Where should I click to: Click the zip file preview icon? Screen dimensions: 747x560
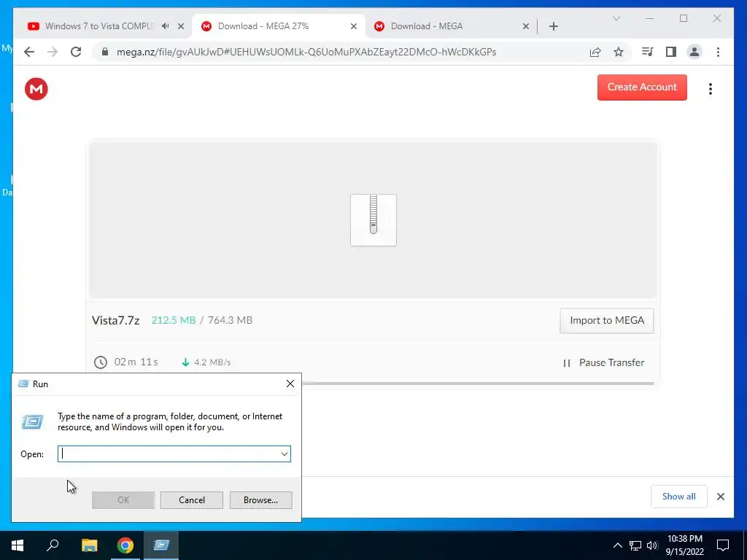point(373,220)
